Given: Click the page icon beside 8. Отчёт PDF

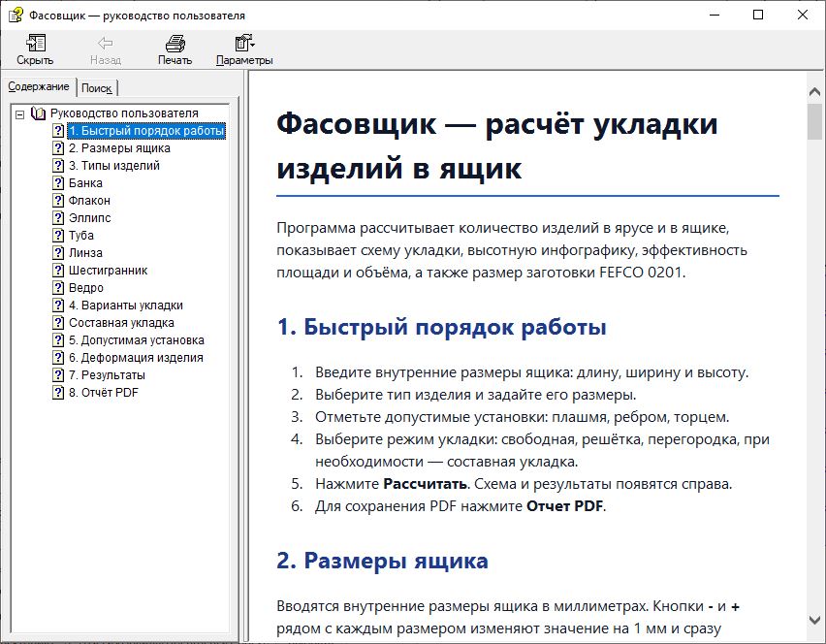Looking at the screenshot, I should point(58,392).
